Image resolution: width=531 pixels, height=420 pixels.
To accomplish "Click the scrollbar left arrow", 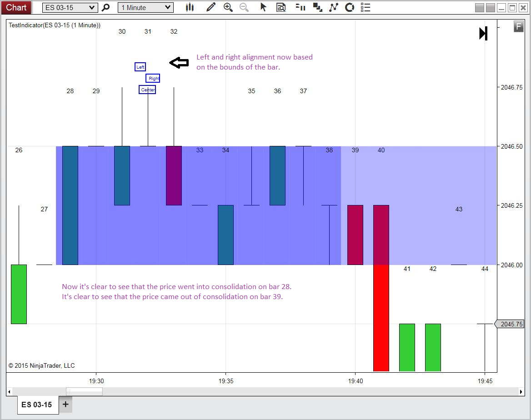I will click(9, 391).
